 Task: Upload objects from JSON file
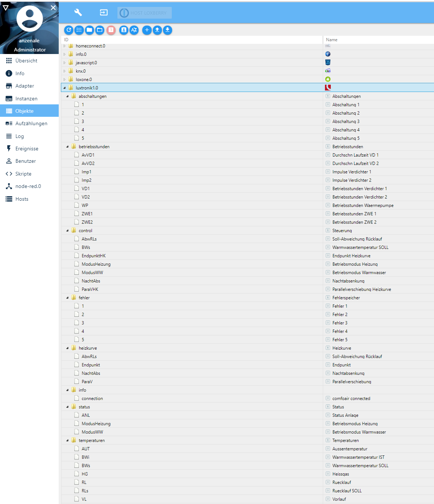[157, 30]
